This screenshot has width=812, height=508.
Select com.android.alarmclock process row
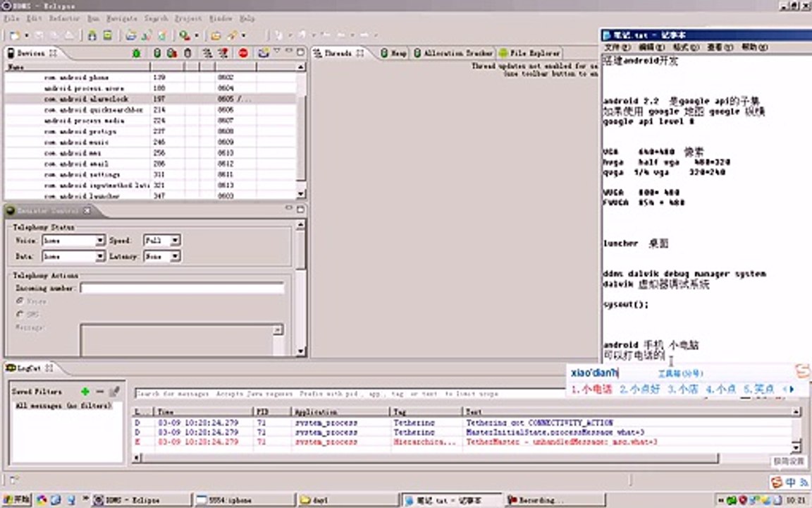coord(150,99)
